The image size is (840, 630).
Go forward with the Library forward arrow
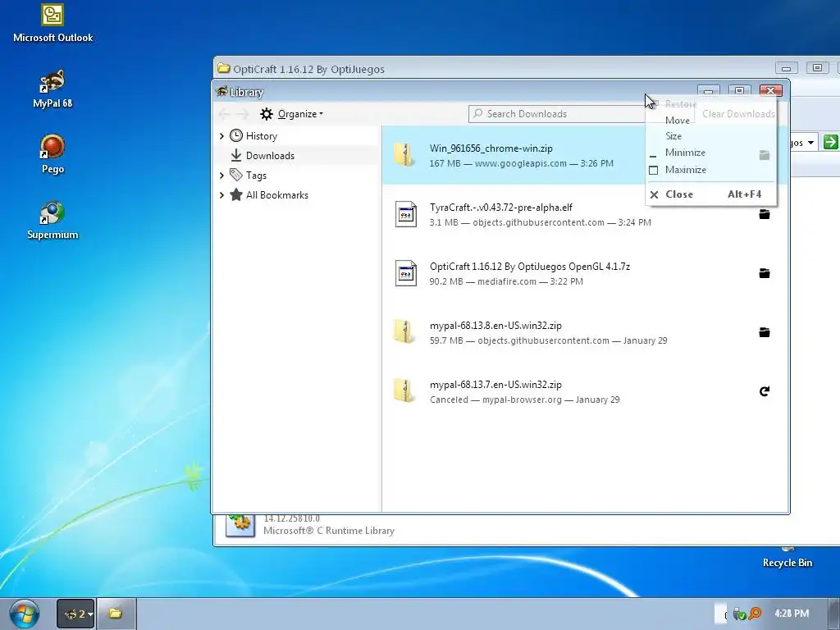click(243, 113)
